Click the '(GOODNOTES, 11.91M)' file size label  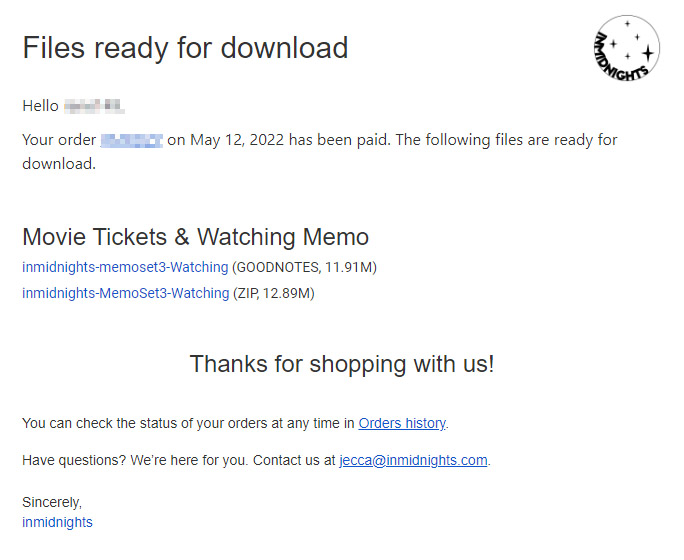tap(304, 267)
